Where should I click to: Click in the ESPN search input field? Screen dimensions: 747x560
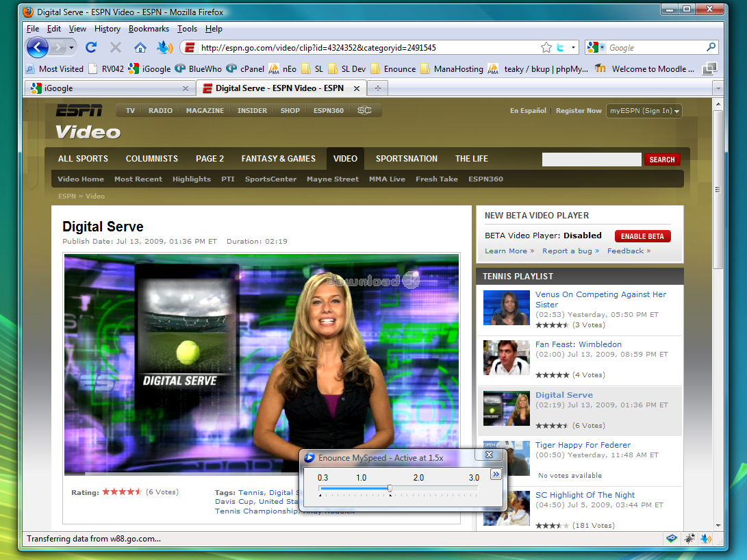coord(591,160)
